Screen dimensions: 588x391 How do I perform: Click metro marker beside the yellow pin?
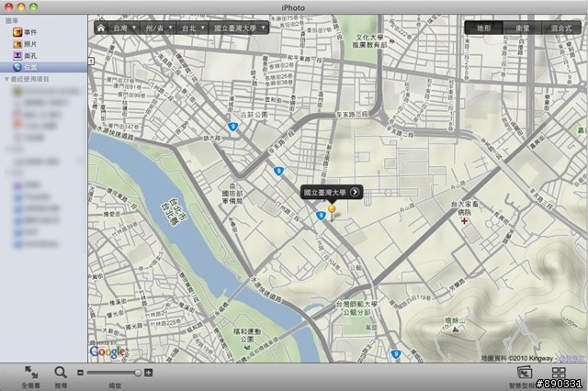[321, 216]
